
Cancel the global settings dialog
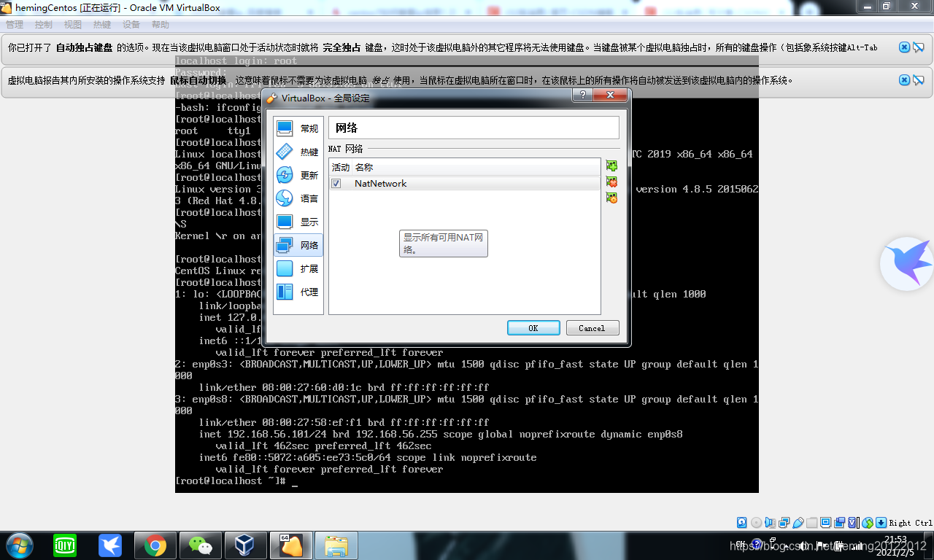593,328
